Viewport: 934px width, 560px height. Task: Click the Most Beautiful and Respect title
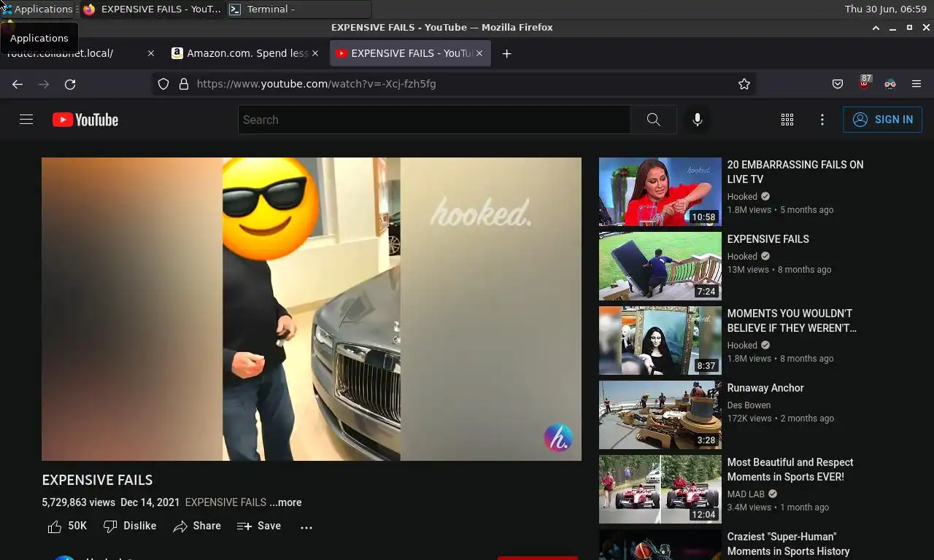tap(790, 470)
